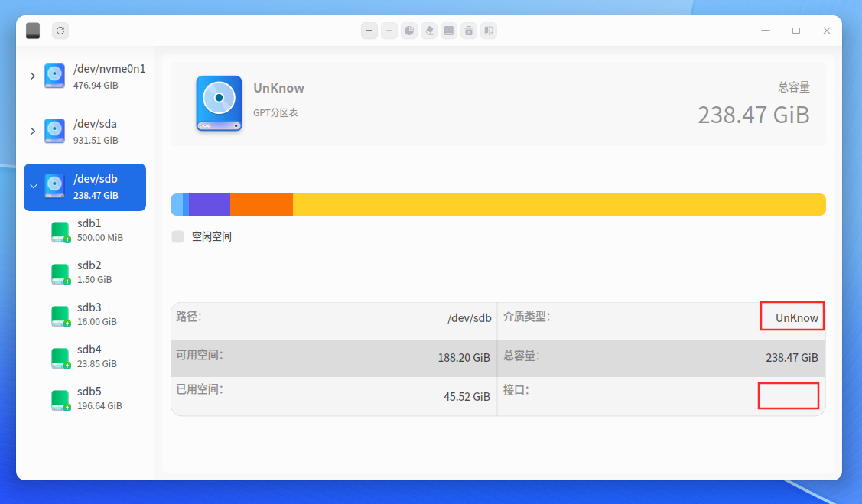Create a new partition with plus button

369,31
